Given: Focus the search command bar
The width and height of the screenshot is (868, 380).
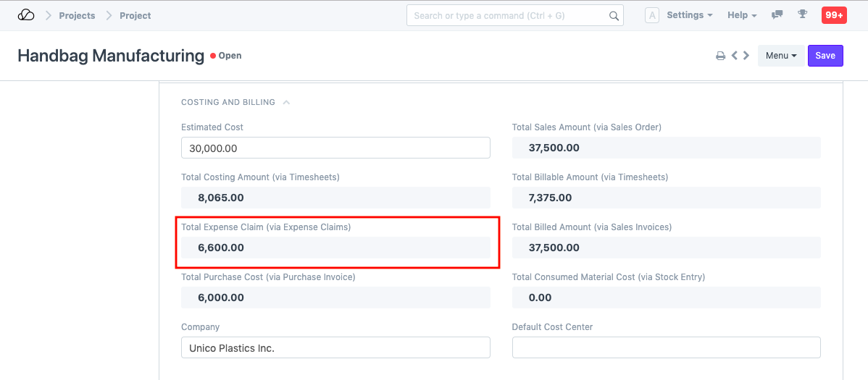Looking at the screenshot, I should click(507, 16).
